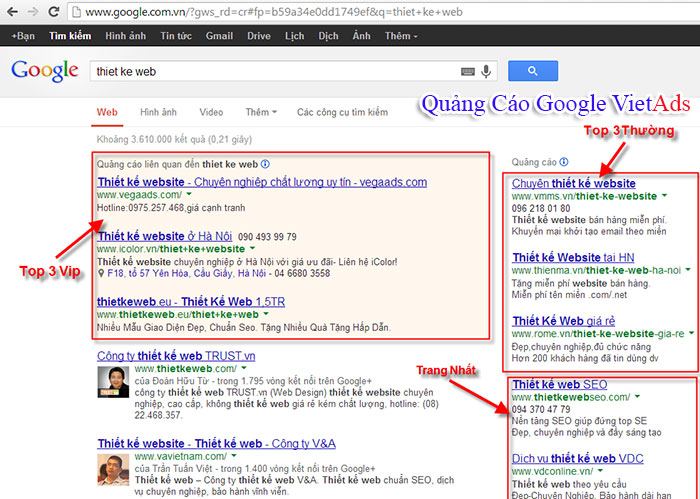
Task: Open 'Thiết kế website - Công ty V&A' result
Action: coord(217,443)
